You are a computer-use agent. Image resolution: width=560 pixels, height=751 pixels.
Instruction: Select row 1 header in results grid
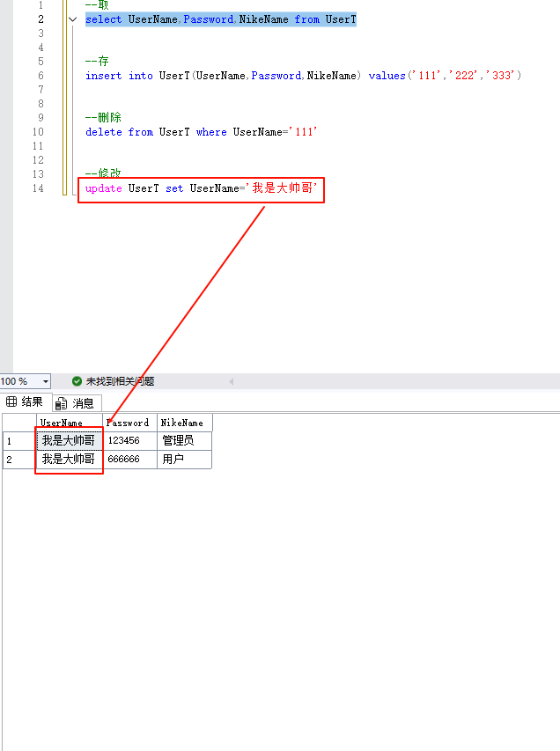point(19,441)
